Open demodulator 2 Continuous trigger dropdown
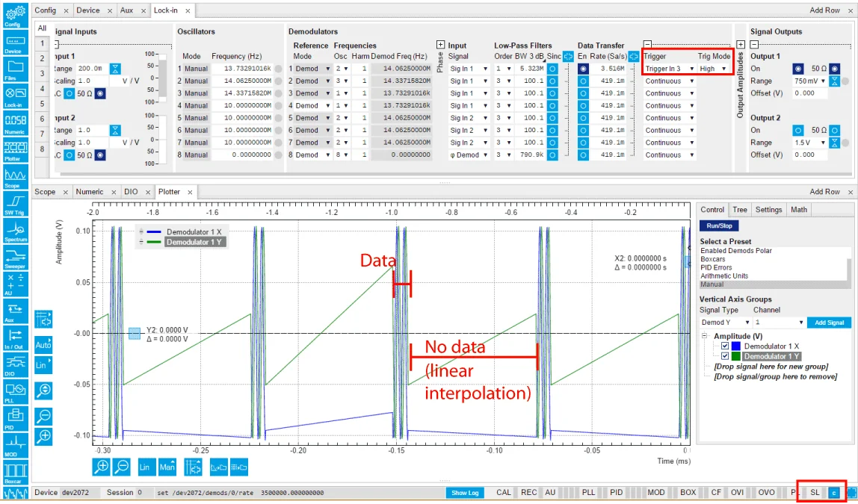Image resolution: width=858 pixels, height=504 pixels. (x=669, y=81)
